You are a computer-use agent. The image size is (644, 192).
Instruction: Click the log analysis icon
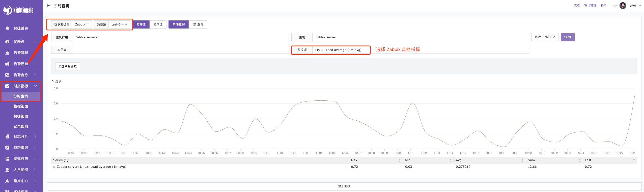(7, 136)
